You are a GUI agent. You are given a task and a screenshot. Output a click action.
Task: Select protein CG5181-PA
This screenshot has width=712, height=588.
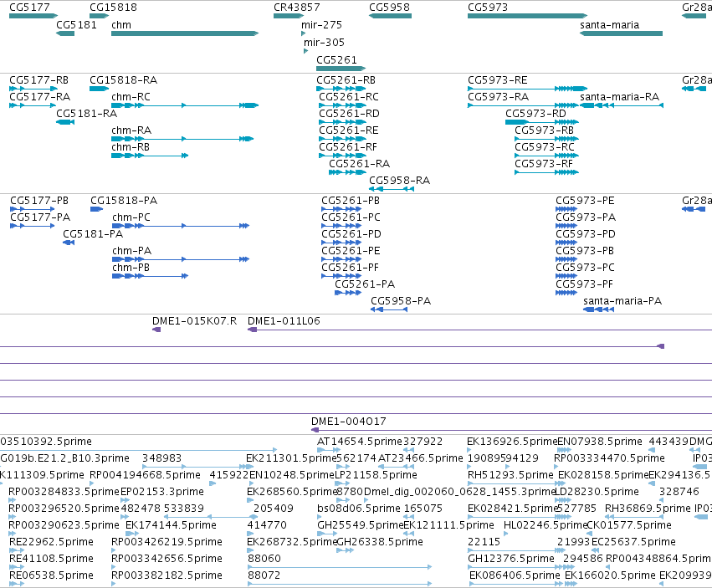(x=93, y=234)
